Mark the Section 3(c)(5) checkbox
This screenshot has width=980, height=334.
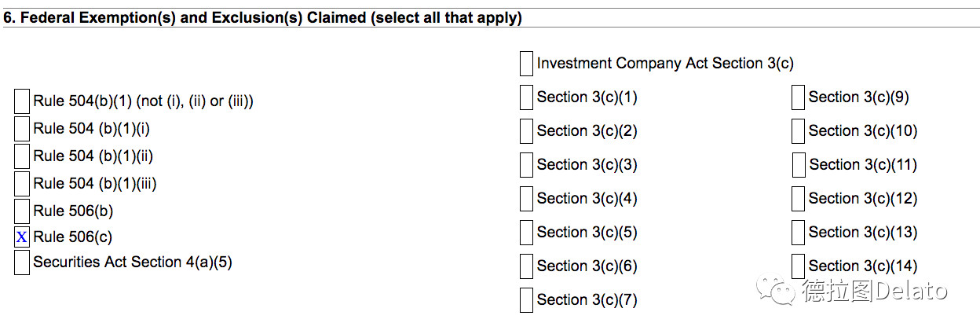(526, 233)
